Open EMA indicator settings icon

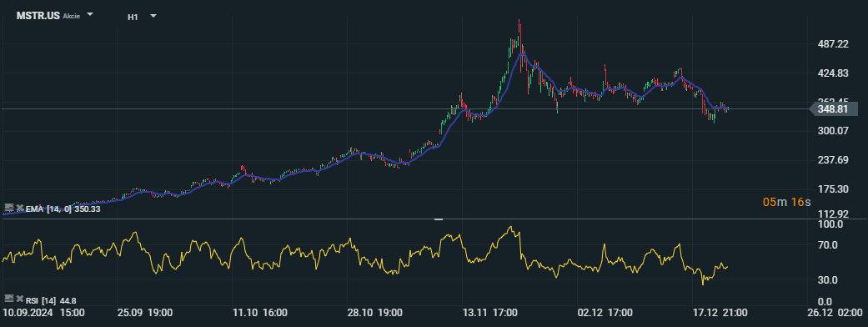(x=8, y=209)
